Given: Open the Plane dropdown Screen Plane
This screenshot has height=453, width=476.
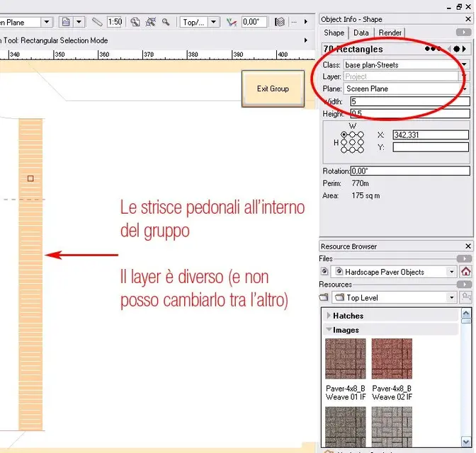Looking at the screenshot, I should [407, 88].
